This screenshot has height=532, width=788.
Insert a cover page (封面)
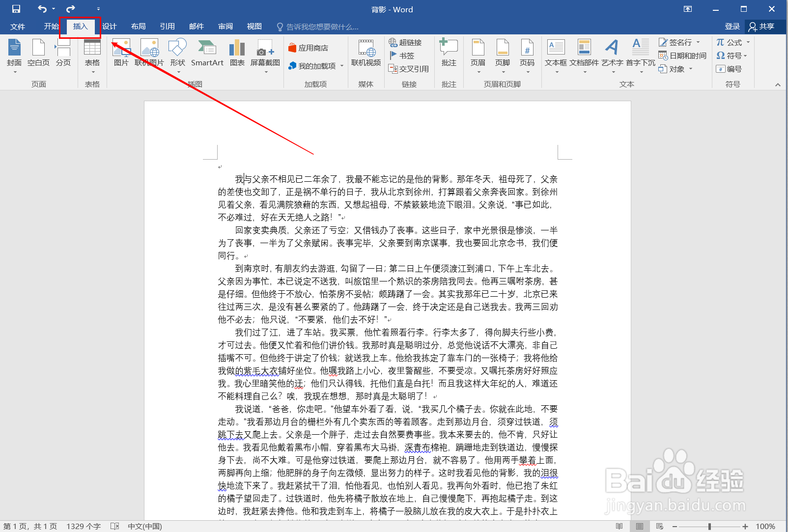tap(14, 53)
